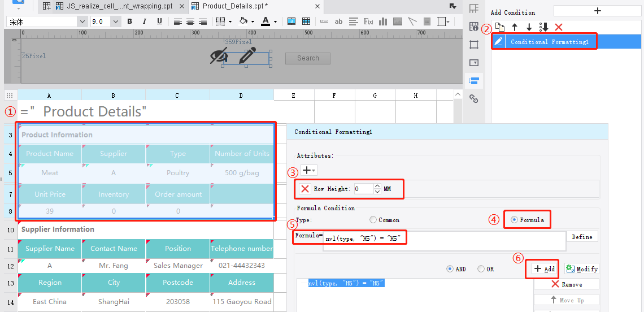Insert image from toolbar

tap(398, 21)
